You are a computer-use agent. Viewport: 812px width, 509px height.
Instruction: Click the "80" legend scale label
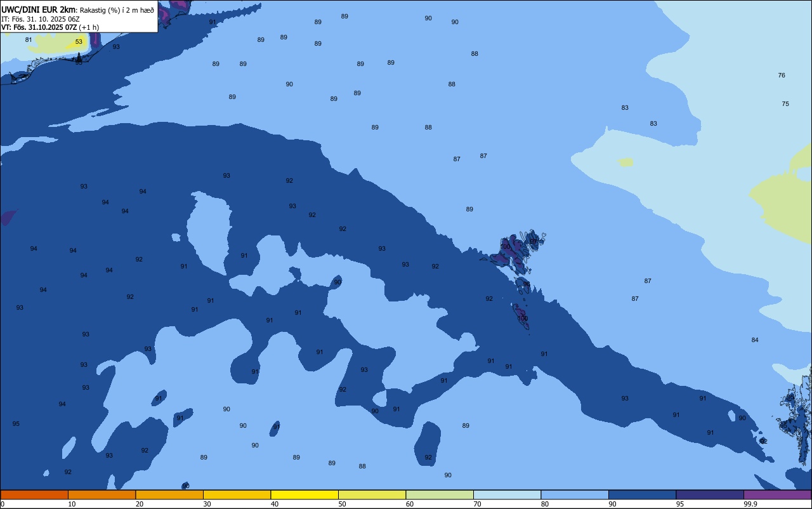click(545, 504)
